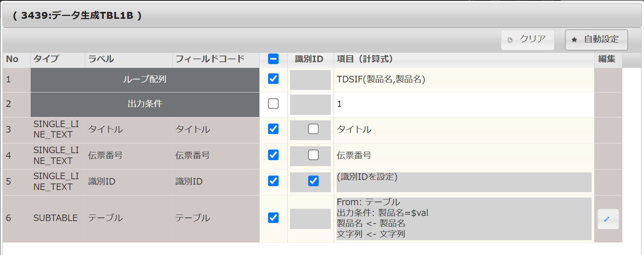Click the 識別ID column header
This screenshot has height=255, width=644.
tap(310, 60)
